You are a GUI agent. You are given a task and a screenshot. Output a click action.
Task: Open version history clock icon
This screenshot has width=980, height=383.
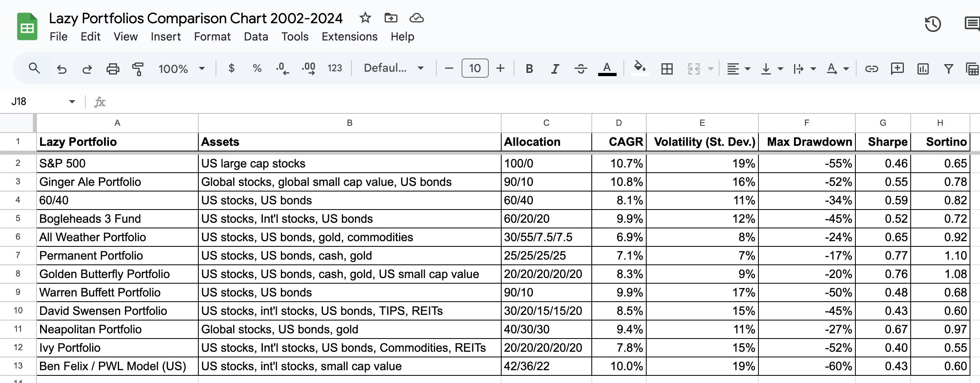tap(933, 24)
